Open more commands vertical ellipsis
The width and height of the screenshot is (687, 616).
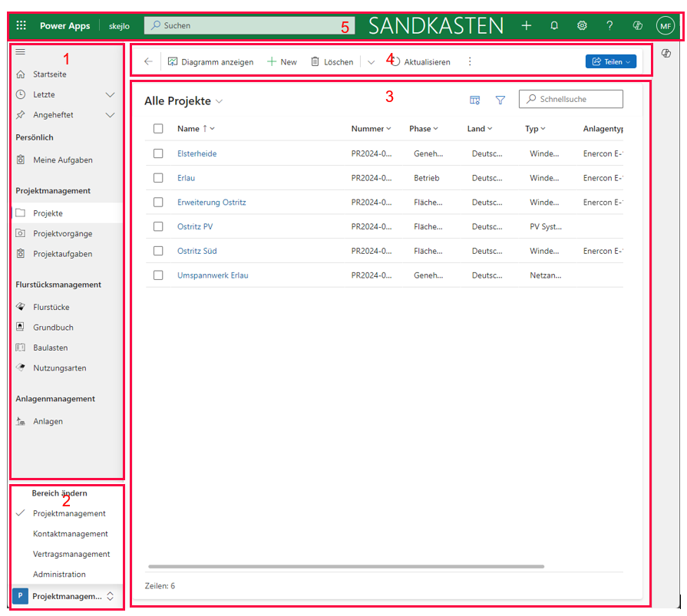pos(470,61)
